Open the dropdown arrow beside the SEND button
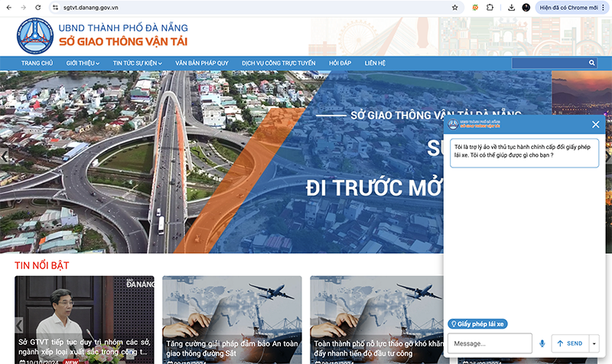Viewport: 612px width, 364px height. [594, 343]
